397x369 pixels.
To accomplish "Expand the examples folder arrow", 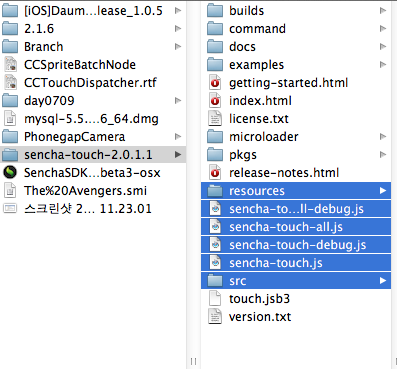I will 383,65.
